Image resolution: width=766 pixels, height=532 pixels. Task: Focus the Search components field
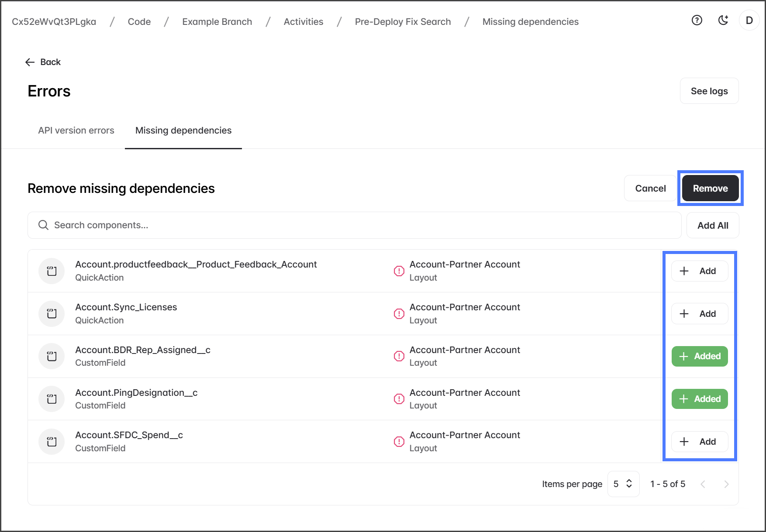point(354,225)
